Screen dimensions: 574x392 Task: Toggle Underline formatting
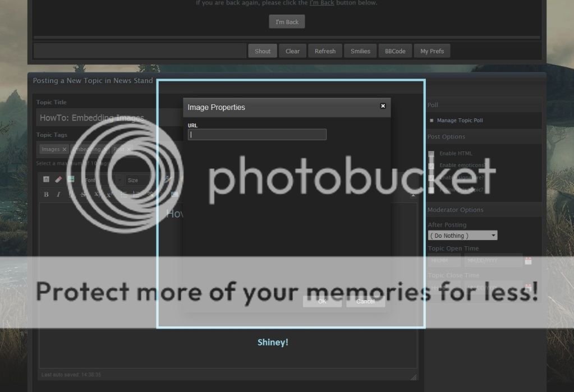pyautogui.click(x=71, y=195)
